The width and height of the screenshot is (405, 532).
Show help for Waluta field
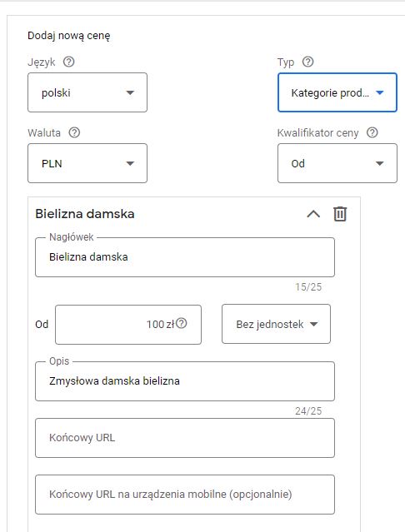tap(74, 132)
